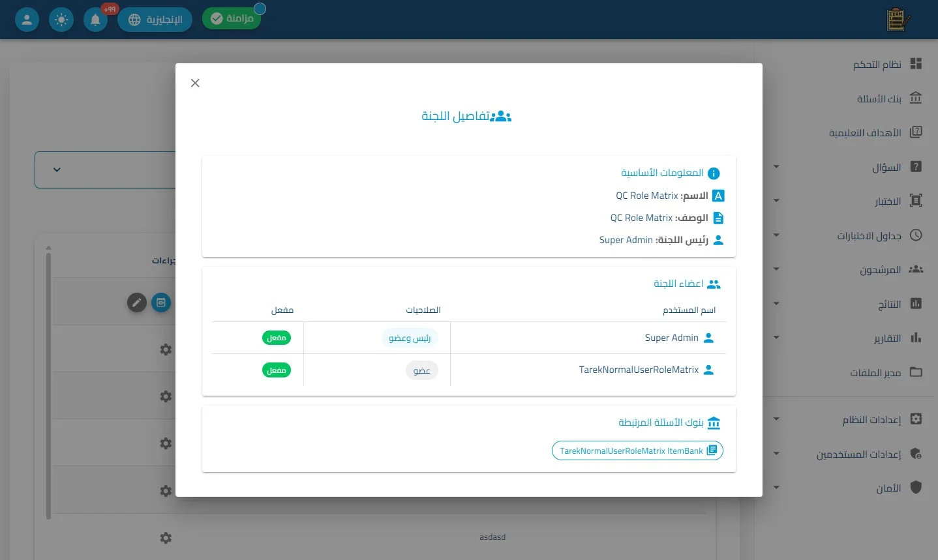Expand the الاختبار sidebar submenu arrow
The height and width of the screenshot is (560, 938).
point(776,201)
